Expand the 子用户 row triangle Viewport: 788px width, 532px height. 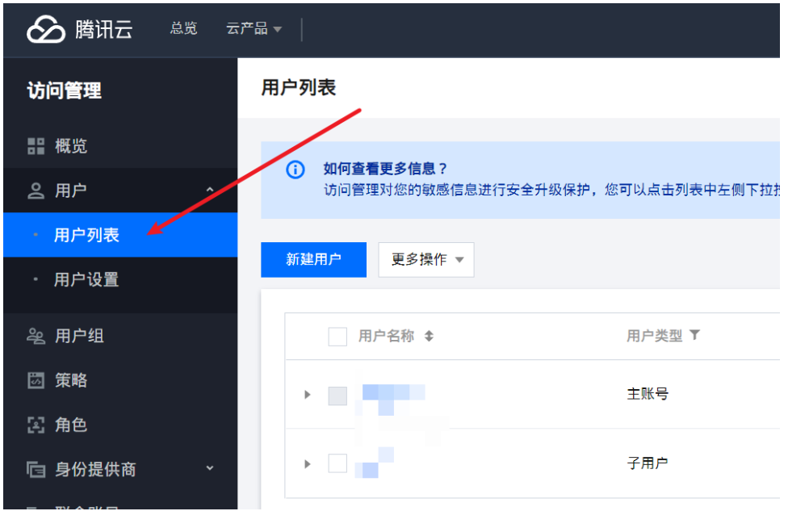click(308, 464)
